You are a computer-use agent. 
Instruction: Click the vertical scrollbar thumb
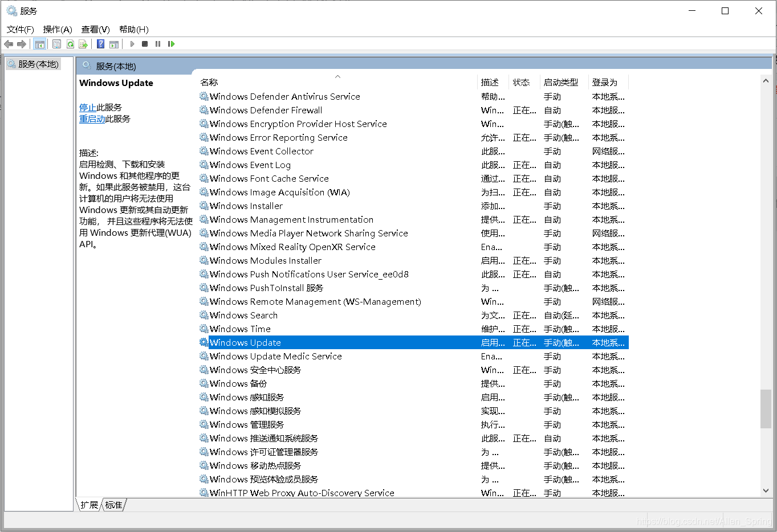coord(766,408)
